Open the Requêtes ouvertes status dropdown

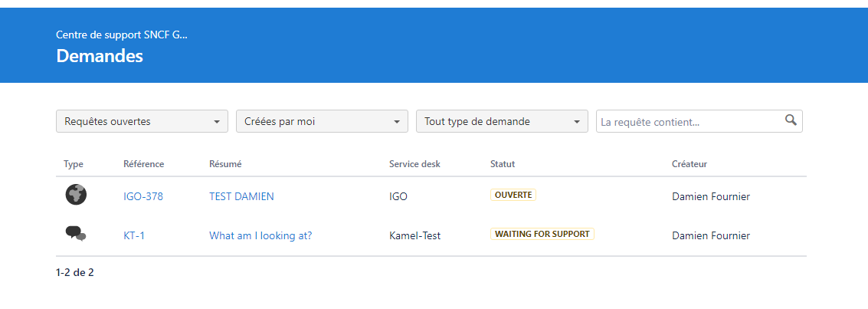[x=142, y=121]
